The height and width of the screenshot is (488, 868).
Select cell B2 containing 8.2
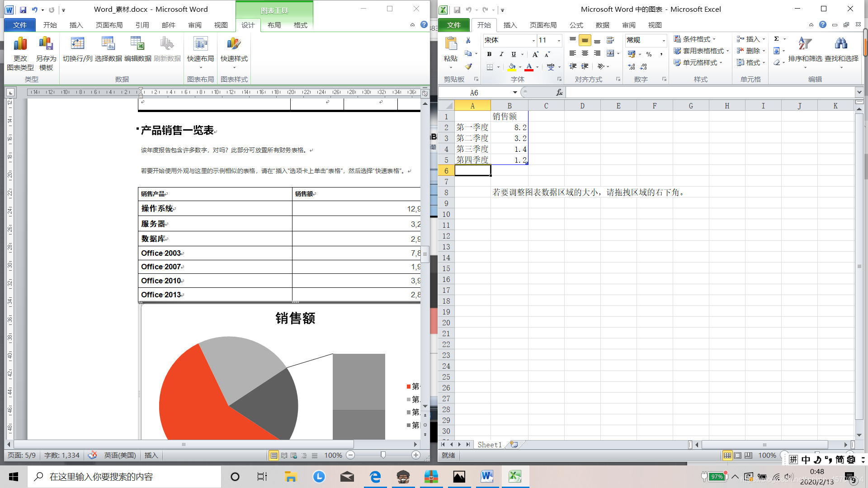click(509, 127)
